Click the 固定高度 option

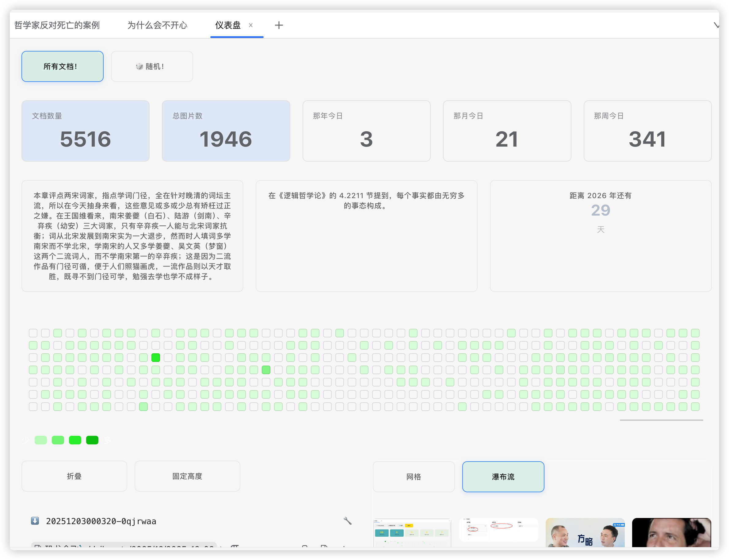tap(187, 476)
